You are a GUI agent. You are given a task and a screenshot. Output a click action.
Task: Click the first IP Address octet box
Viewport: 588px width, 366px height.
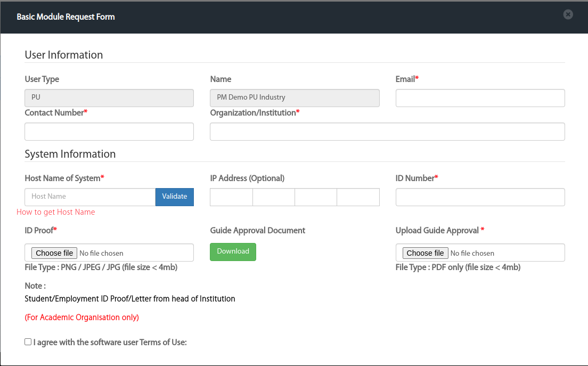coord(231,197)
